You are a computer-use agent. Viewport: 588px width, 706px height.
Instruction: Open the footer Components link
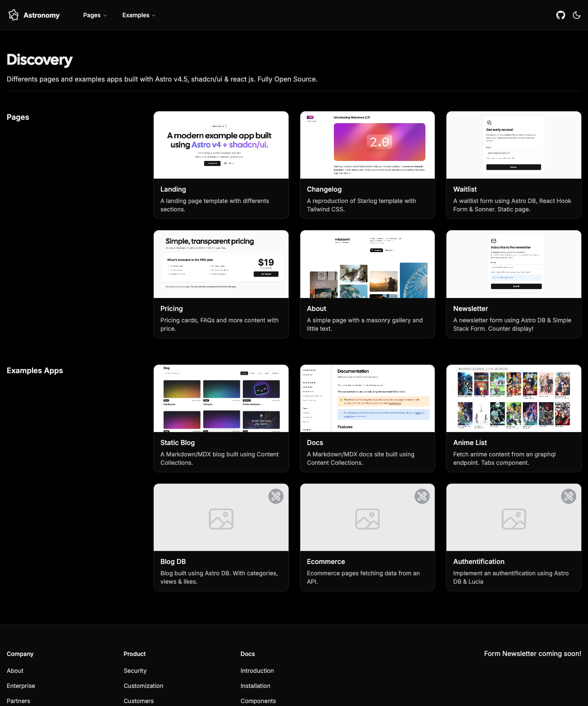[x=258, y=701]
